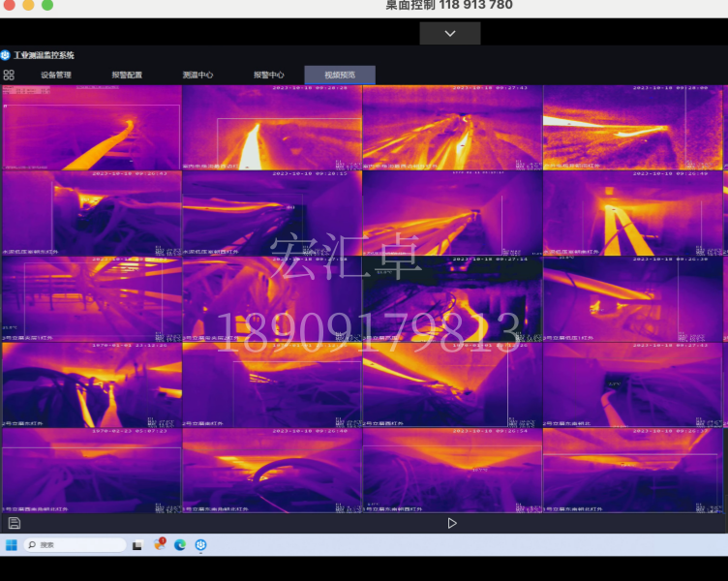Select the feed stamped 09:26:40
Viewport: 728px width, 581px height.
[x=272, y=471]
